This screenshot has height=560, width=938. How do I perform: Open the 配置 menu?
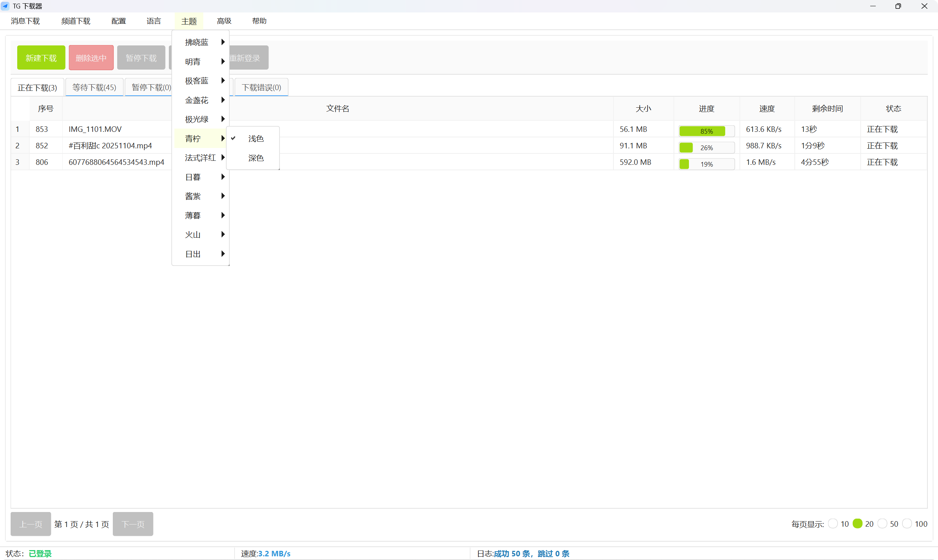118,21
